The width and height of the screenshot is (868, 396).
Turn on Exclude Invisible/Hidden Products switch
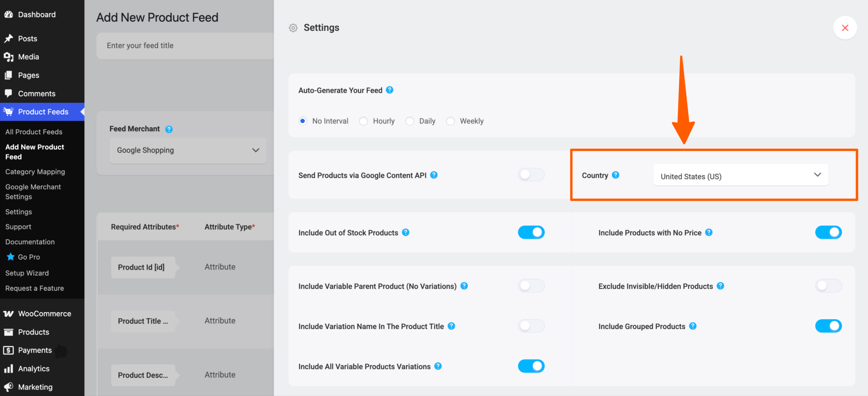(828, 286)
